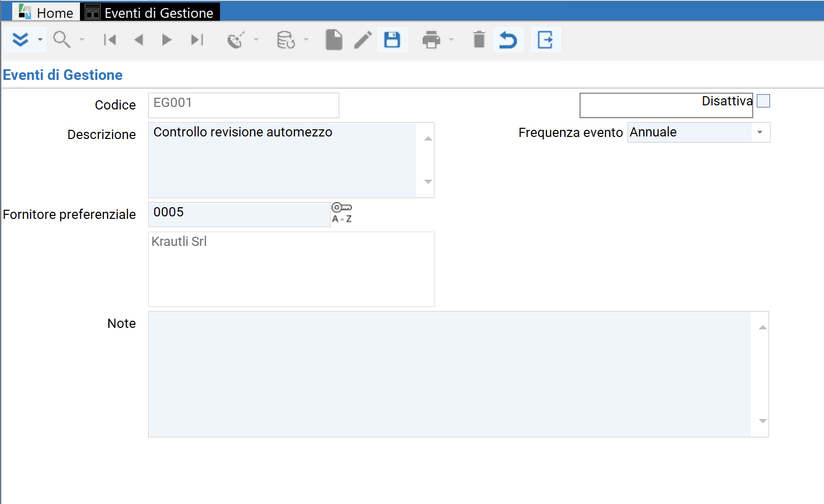Viewport: 824px width, 504px height.
Task: Delete record with trash icon
Action: point(479,40)
